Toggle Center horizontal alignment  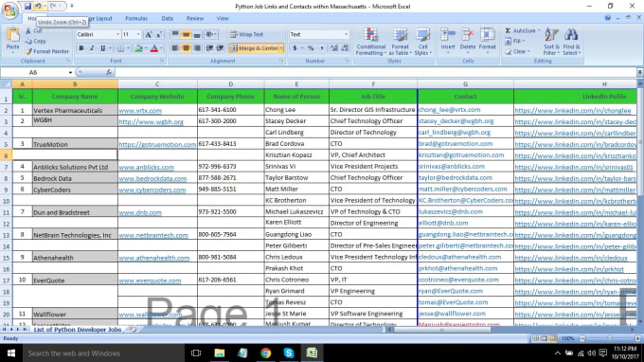[186, 48]
